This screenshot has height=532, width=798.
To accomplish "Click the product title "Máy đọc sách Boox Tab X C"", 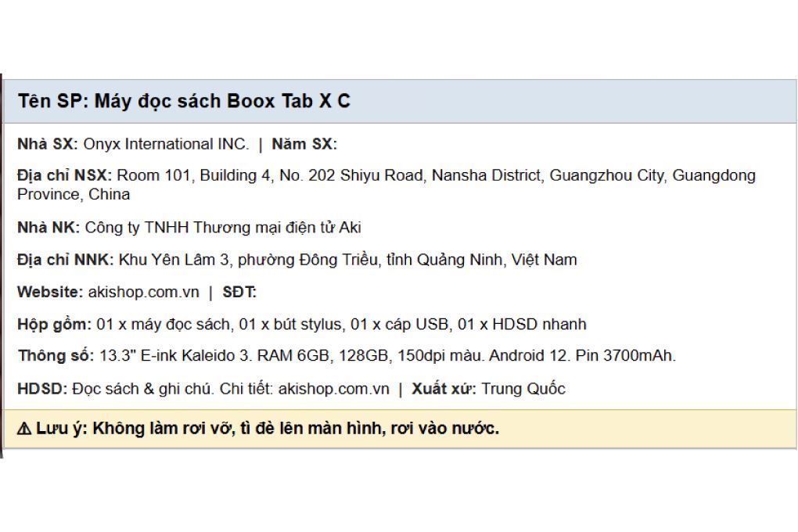I will pyautogui.click(x=222, y=101).
